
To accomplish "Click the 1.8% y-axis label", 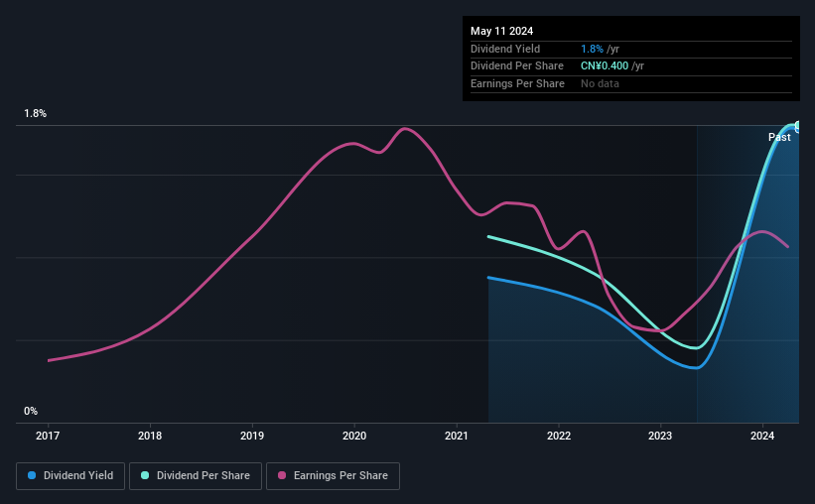I will (x=36, y=113).
